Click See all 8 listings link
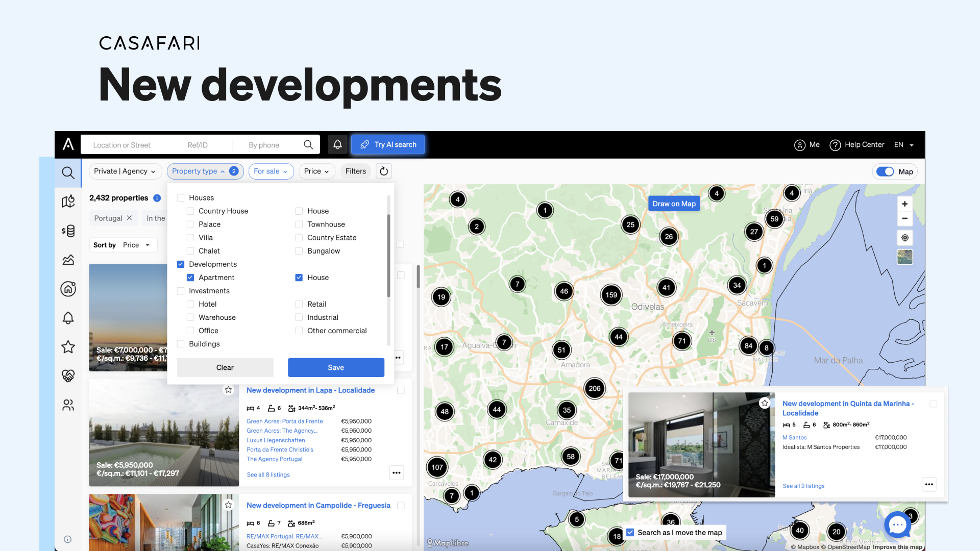 pos(268,475)
